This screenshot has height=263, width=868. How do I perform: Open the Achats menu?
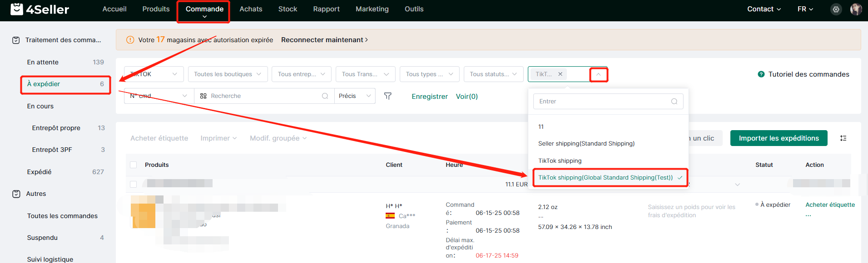click(x=251, y=9)
